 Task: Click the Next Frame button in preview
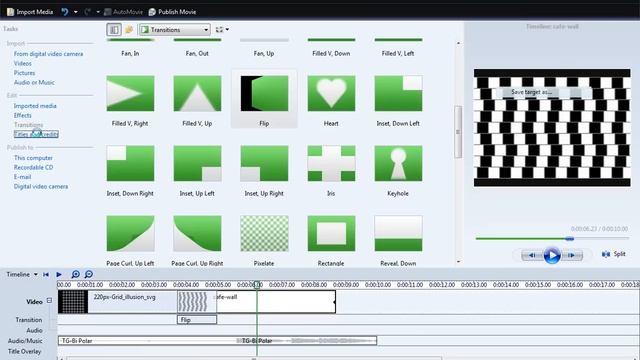tap(572, 256)
